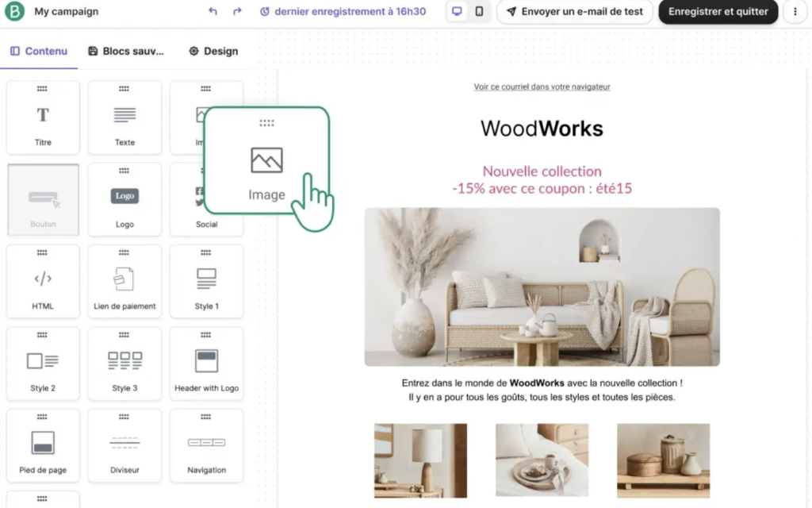Go to the Design tab

[x=213, y=51]
